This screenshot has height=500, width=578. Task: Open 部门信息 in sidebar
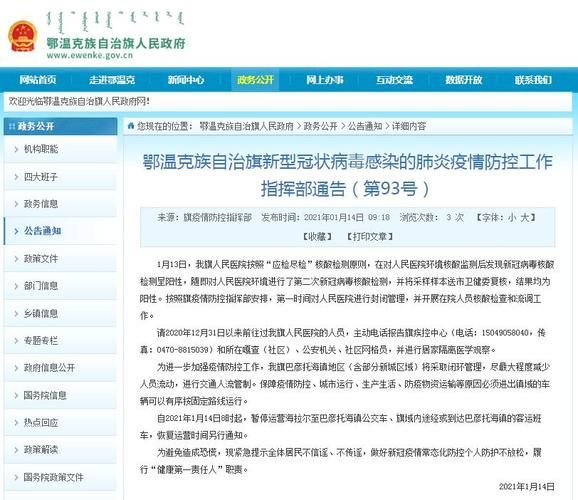pyautogui.click(x=41, y=286)
